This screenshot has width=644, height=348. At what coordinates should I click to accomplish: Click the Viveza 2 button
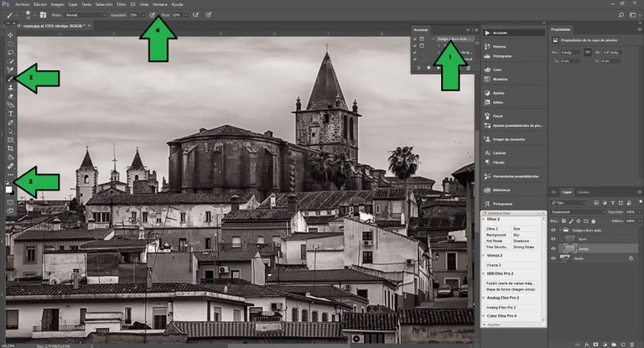(x=511, y=266)
